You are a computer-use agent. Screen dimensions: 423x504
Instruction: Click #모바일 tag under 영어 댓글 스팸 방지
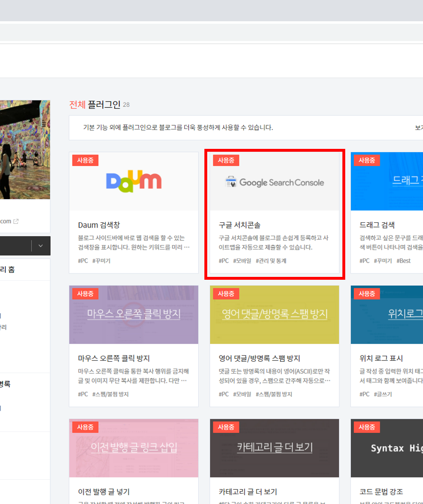(242, 394)
